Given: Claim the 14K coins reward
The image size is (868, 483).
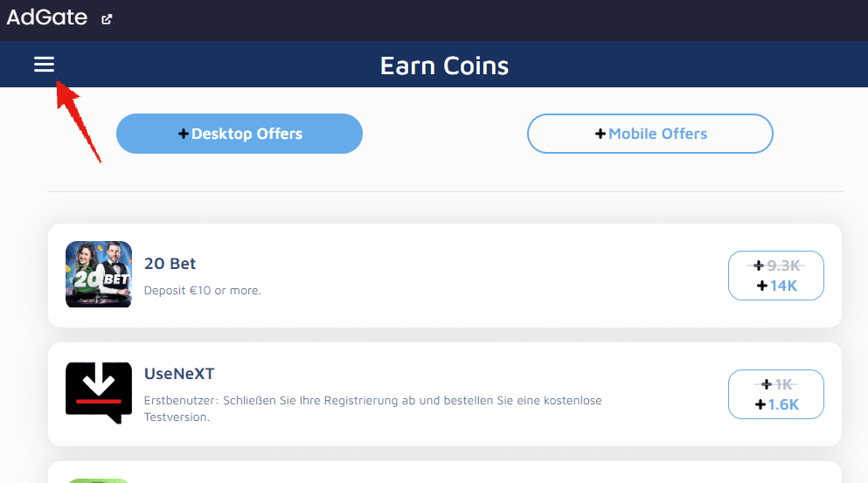Looking at the screenshot, I should (776, 275).
